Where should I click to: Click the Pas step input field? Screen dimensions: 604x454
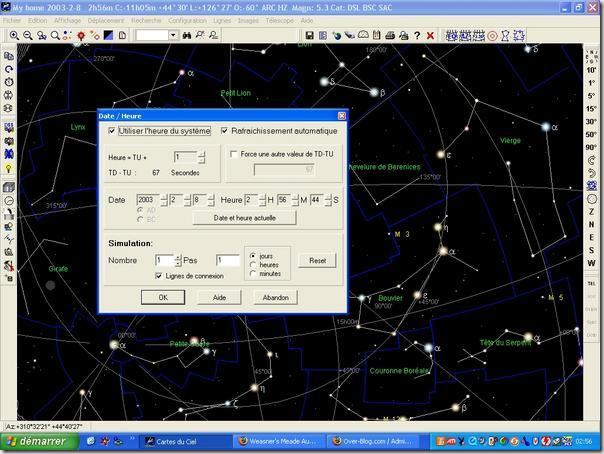228,261
